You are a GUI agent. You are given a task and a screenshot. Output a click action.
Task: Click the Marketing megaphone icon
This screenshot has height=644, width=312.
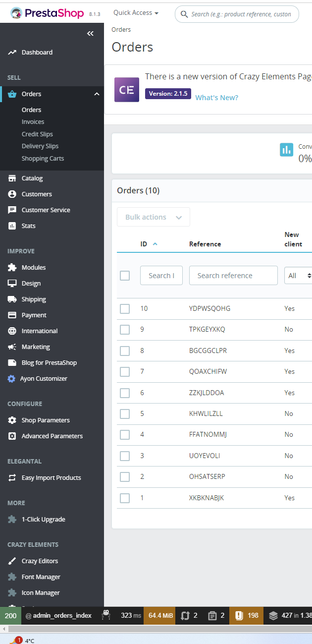click(x=12, y=347)
